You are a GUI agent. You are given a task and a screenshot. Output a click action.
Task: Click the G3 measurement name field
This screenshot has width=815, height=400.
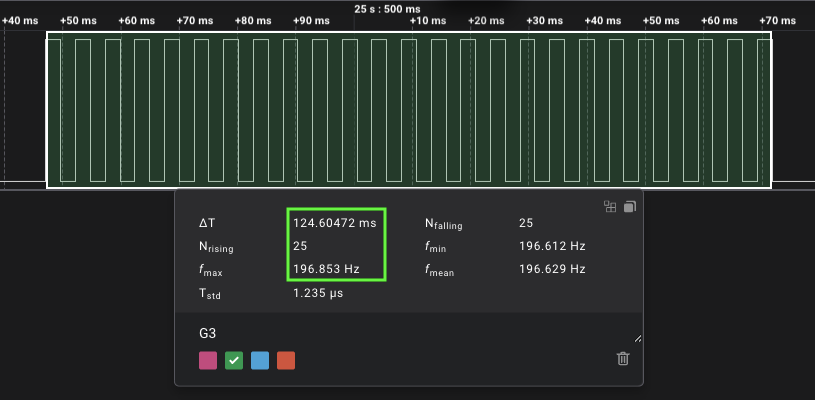(400, 331)
